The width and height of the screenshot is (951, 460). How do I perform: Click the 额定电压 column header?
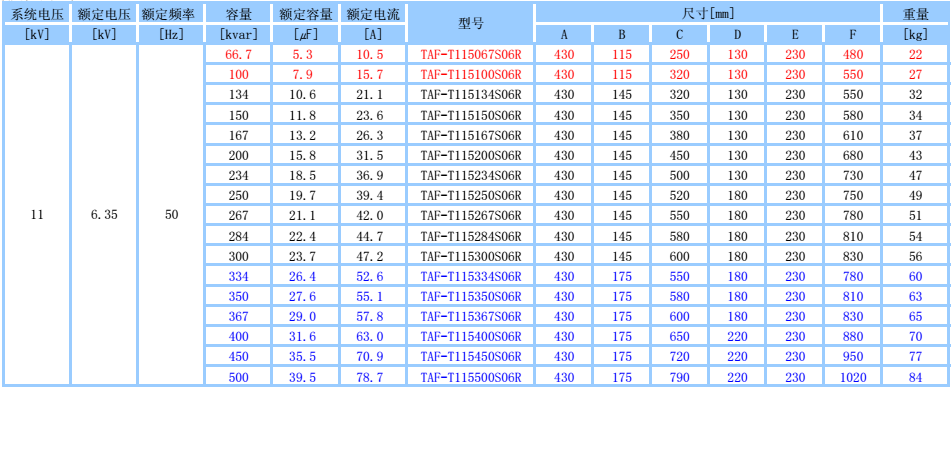click(104, 14)
